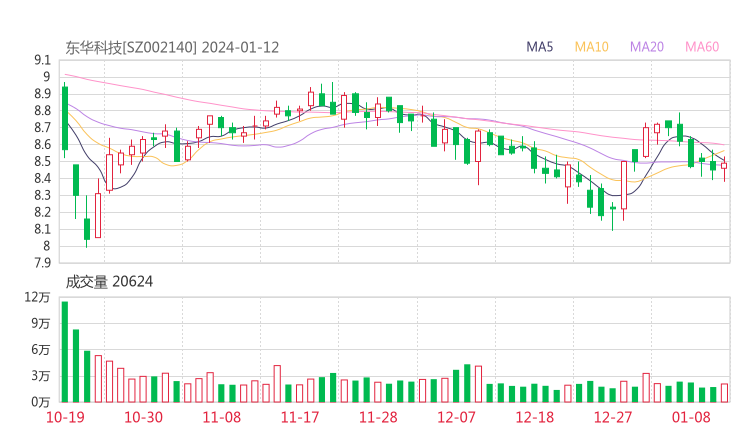Click the 12万 volume axis label
This screenshot has height=440, width=740.
[x=37, y=297]
